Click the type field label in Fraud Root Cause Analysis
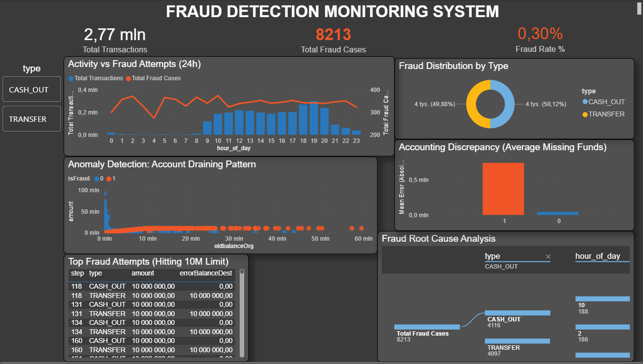 pyautogui.click(x=492, y=256)
